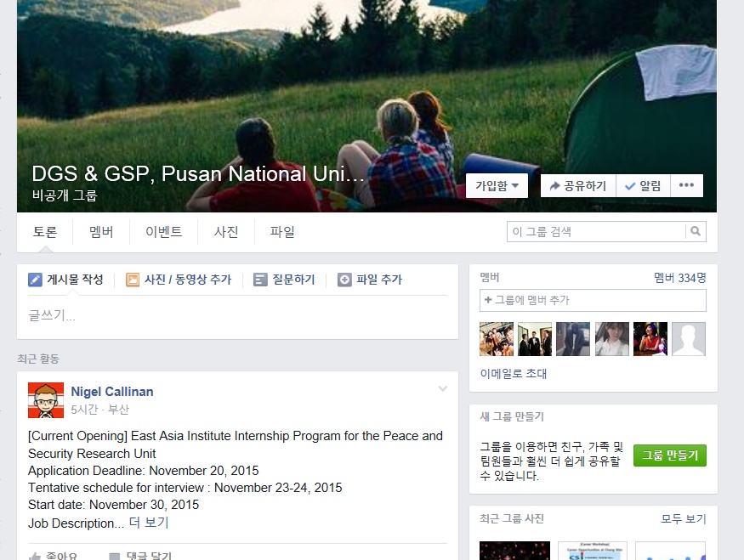Expand the post options chevron on Nigel's post
The height and width of the screenshot is (560, 744).
443,389
